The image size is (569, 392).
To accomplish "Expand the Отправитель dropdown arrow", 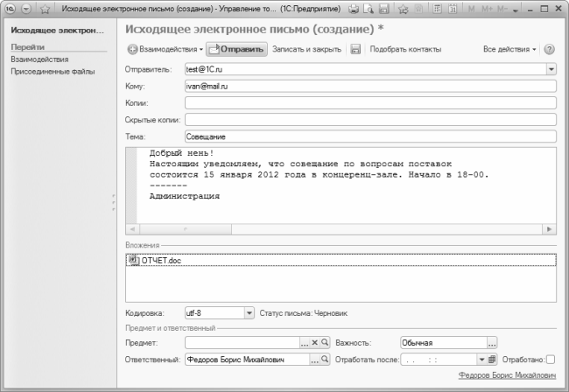I will 551,69.
